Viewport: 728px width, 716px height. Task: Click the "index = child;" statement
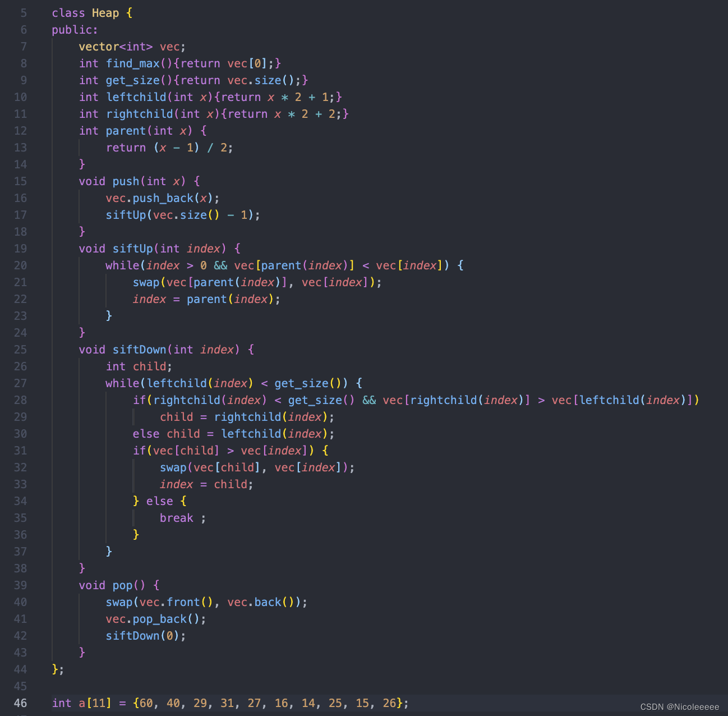(x=206, y=484)
